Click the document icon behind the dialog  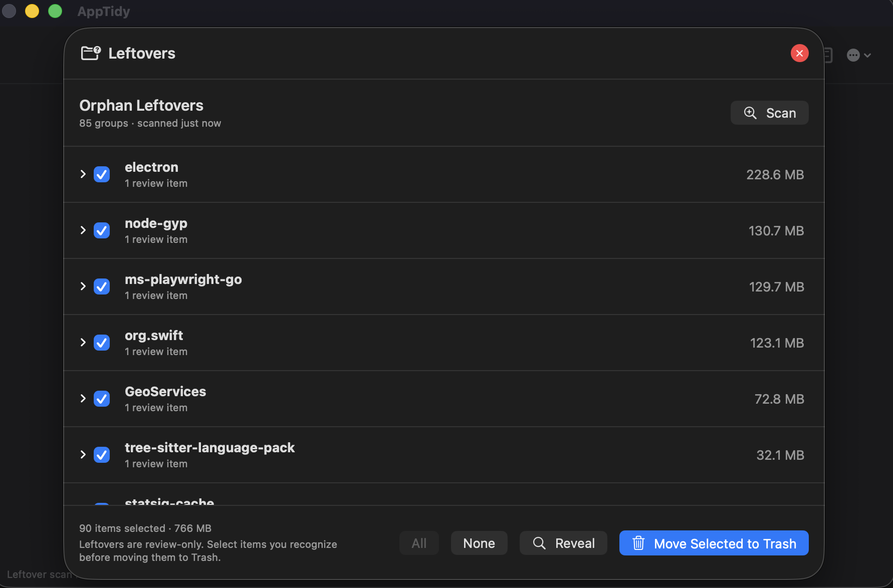[x=828, y=55]
